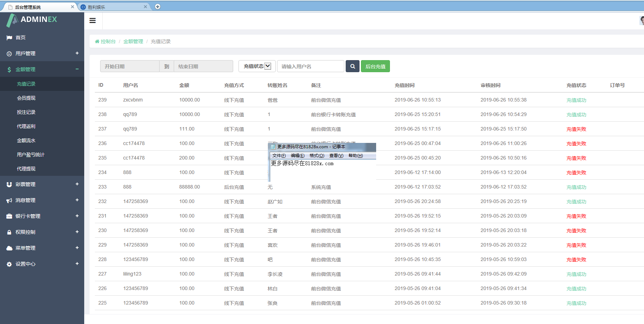This screenshot has height=324, width=644.
Task: Open new browser tab with plus icon
Action: [158, 7]
